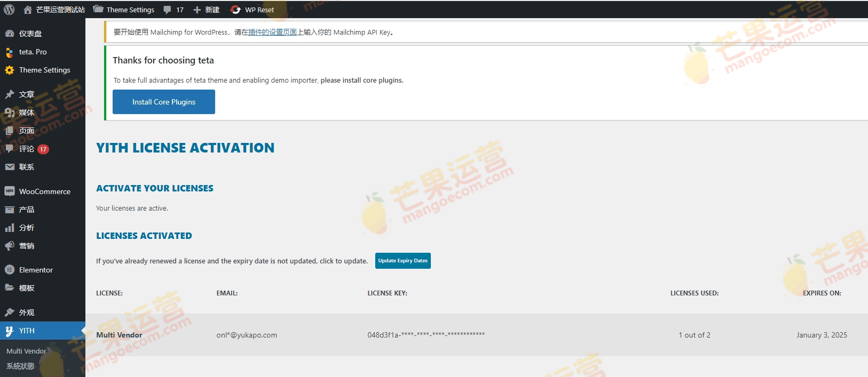Open Theme Settings in the admin bar
The height and width of the screenshot is (377, 868).
(130, 10)
